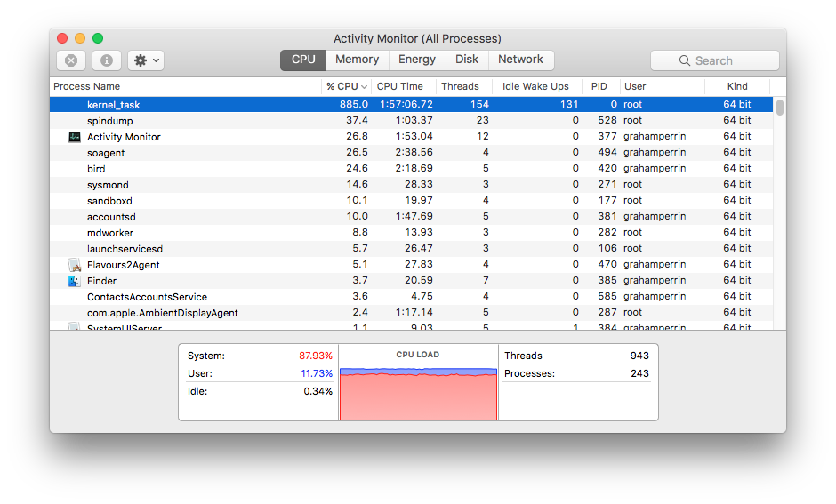Select the spindump process row
Image resolution: width=836 pixels, height=504 pixels.
click(411, 120)
